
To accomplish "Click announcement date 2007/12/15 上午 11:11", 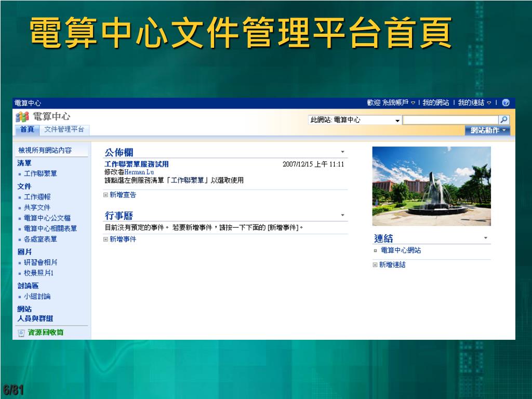I will tap(313, 164).
